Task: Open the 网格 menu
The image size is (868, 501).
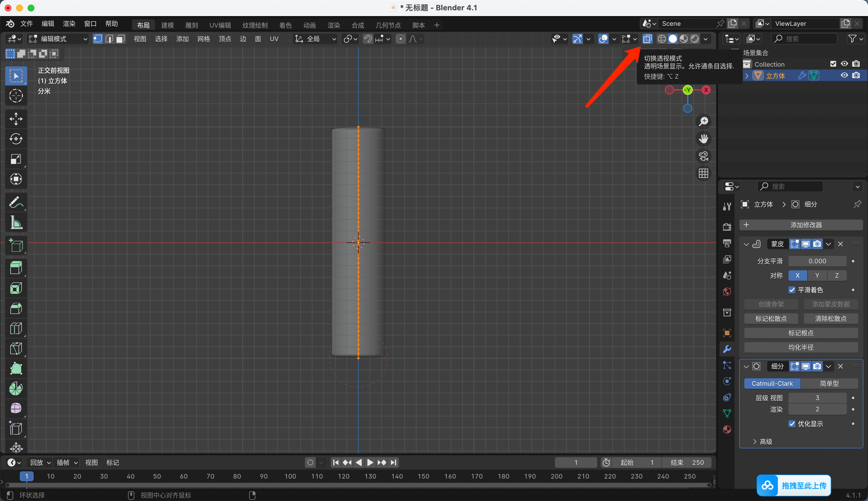Action: click(x=204, y=39)
